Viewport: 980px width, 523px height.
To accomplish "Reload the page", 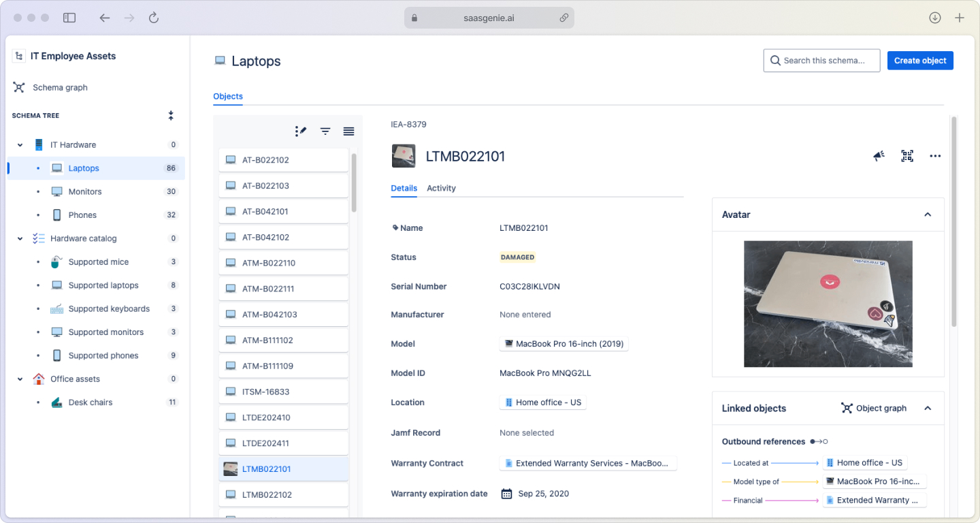I will pos(154,18).
